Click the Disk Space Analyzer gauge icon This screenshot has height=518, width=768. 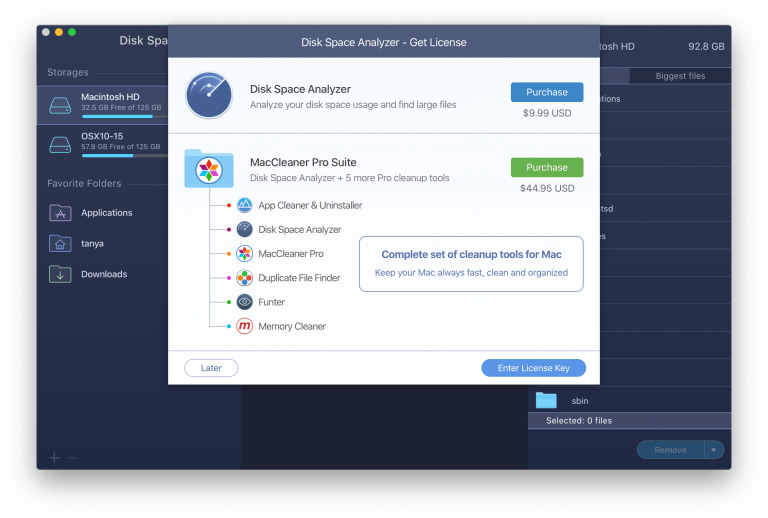[x=209, y=95]
